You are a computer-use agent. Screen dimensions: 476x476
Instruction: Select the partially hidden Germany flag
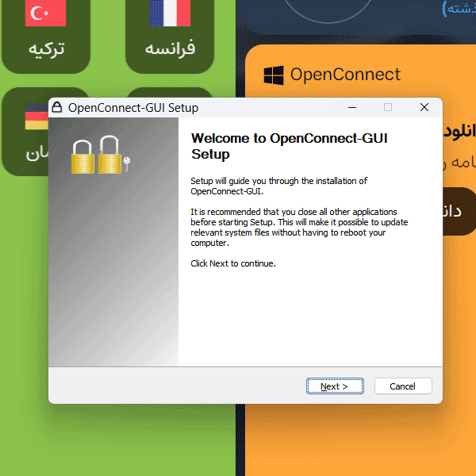click(x=36, y=117)
